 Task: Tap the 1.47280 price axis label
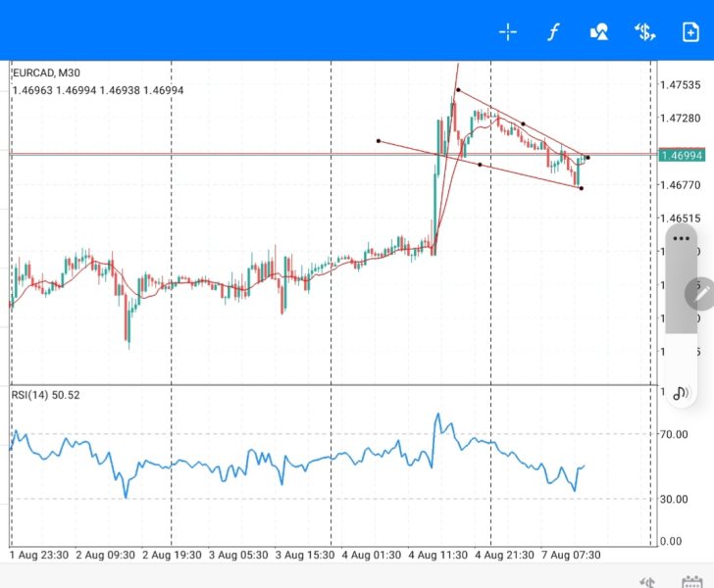[681, 119]
